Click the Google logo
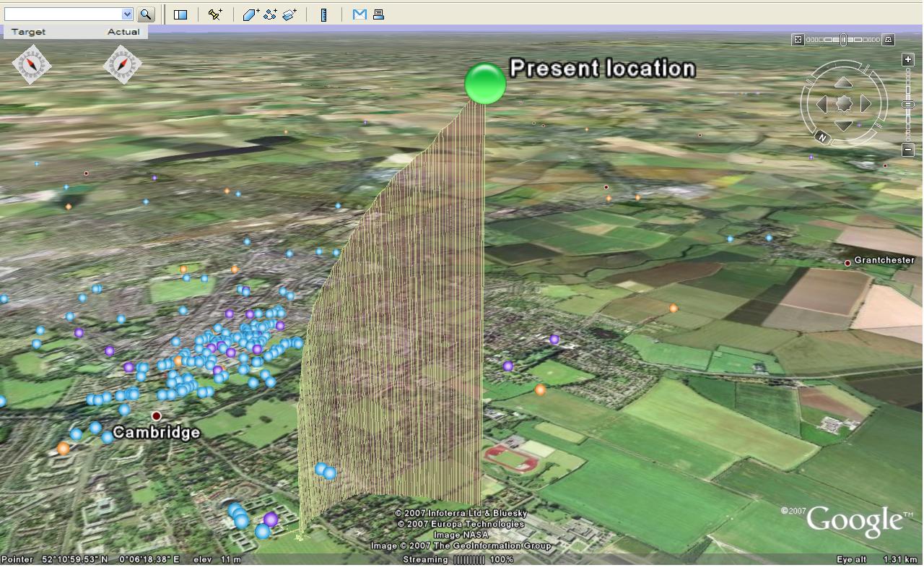Viewport: 924px width, 578px height. pos(854,522)
